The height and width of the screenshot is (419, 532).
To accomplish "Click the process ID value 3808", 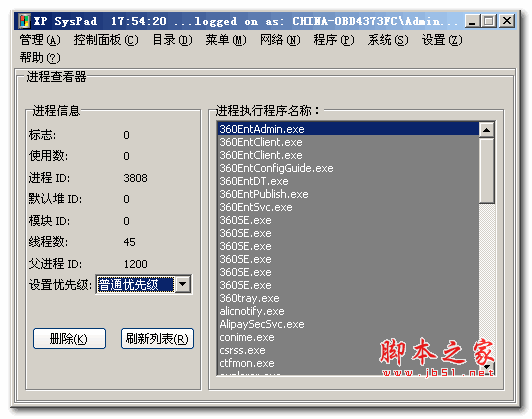I will (x=135, y=178).
